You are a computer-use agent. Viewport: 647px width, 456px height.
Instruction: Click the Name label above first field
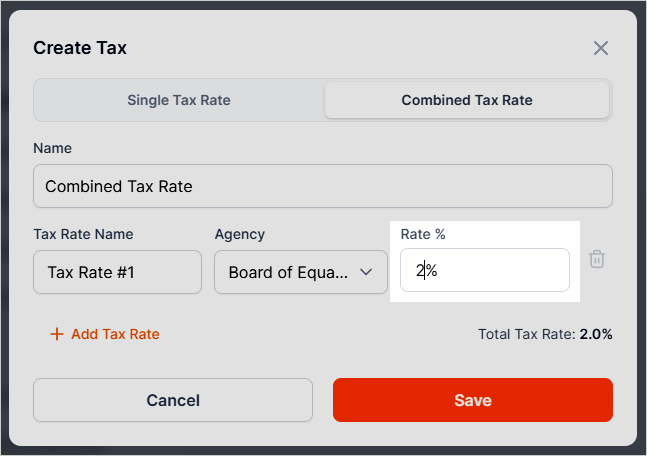tap(53, 148)
